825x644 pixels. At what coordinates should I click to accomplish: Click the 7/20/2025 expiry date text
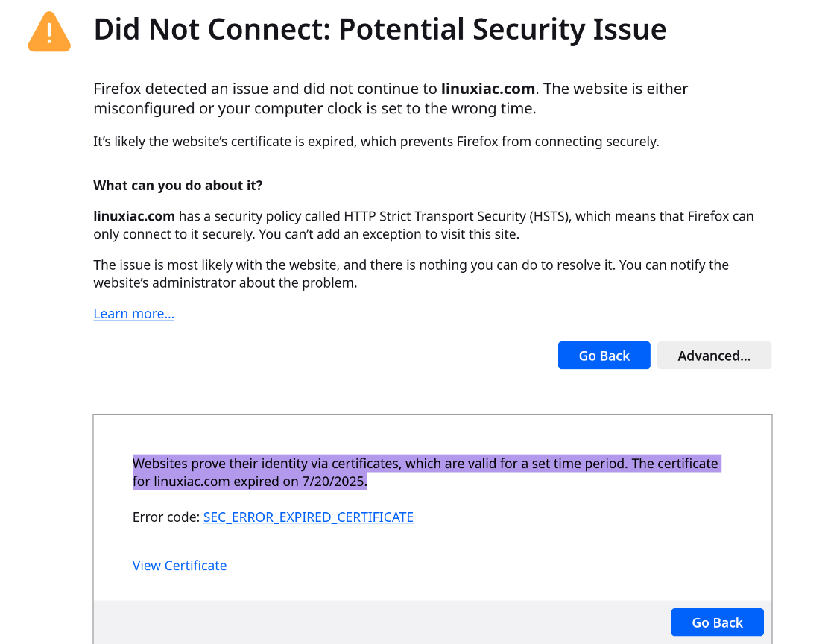[x=333, y=482]
